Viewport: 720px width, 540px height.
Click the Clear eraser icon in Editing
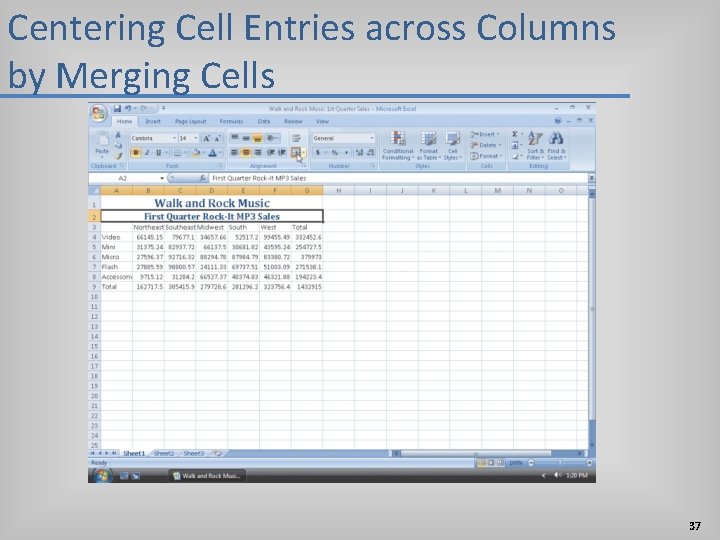515,157
